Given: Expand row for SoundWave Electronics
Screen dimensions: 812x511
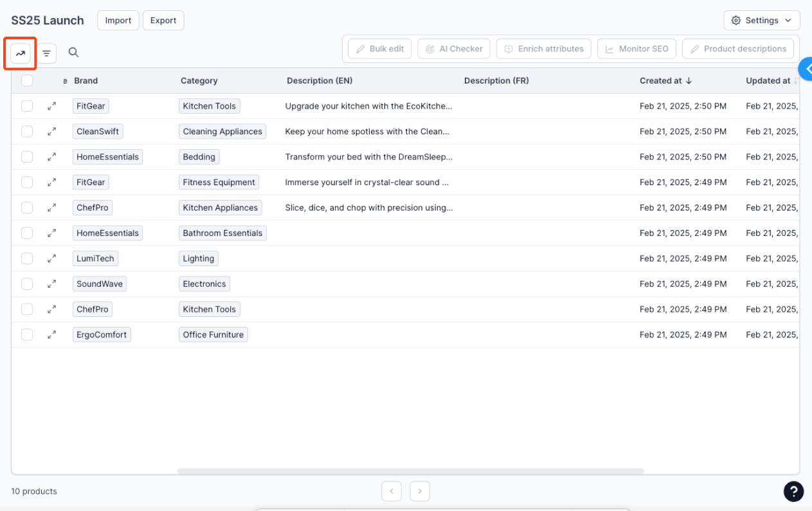Looking at the screenshot, I should pyautogui.click(x=51, y=283).
